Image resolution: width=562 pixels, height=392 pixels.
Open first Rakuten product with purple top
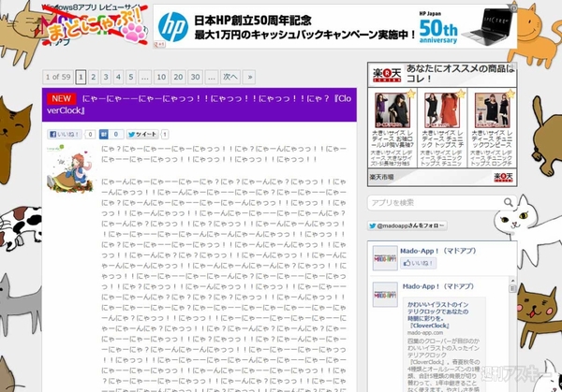[x=392, y=109]
